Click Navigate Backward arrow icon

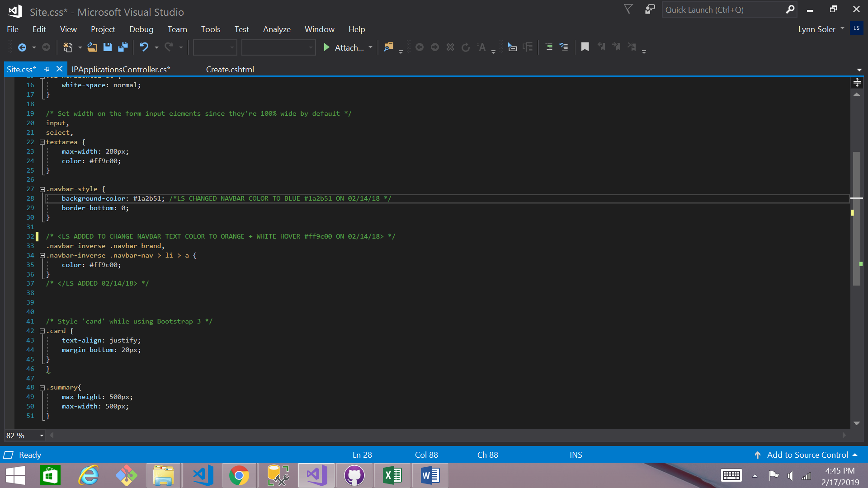(22, 47)
